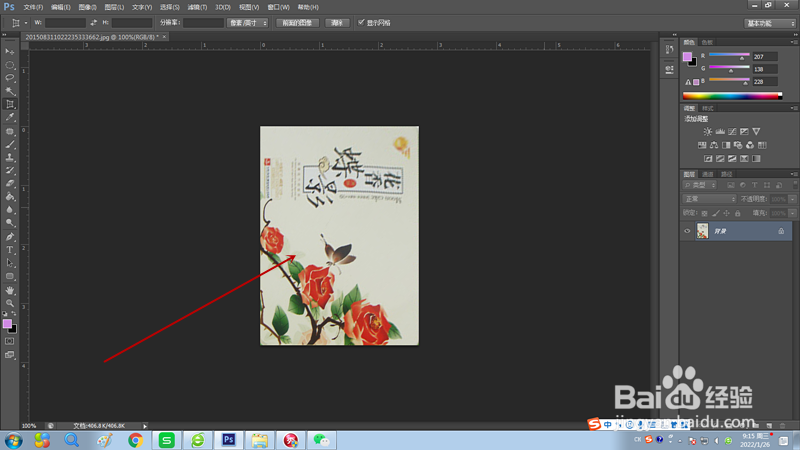Select the Elliptical Marquee tool

(x=10, y=65)
